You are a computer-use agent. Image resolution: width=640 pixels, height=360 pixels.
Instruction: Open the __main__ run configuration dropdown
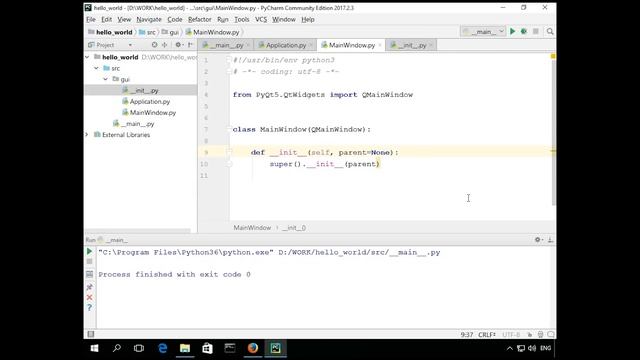pyautogui.click(x=483, y=31)
